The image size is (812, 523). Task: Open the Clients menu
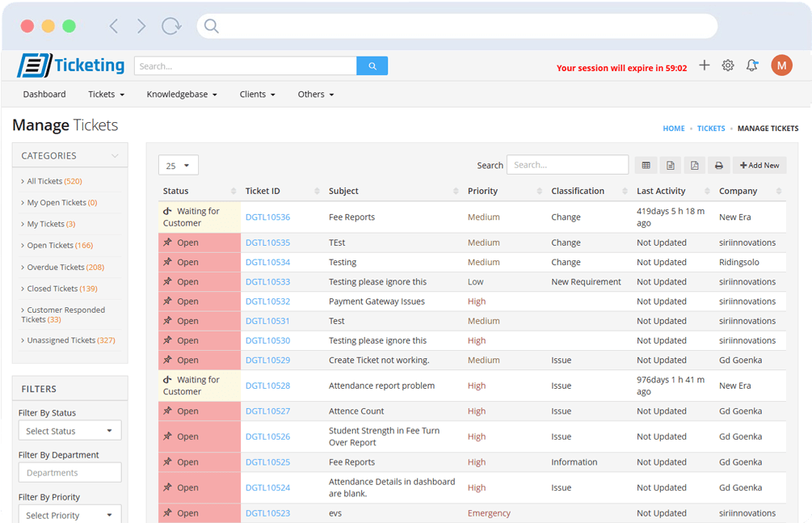coord(257,95)
